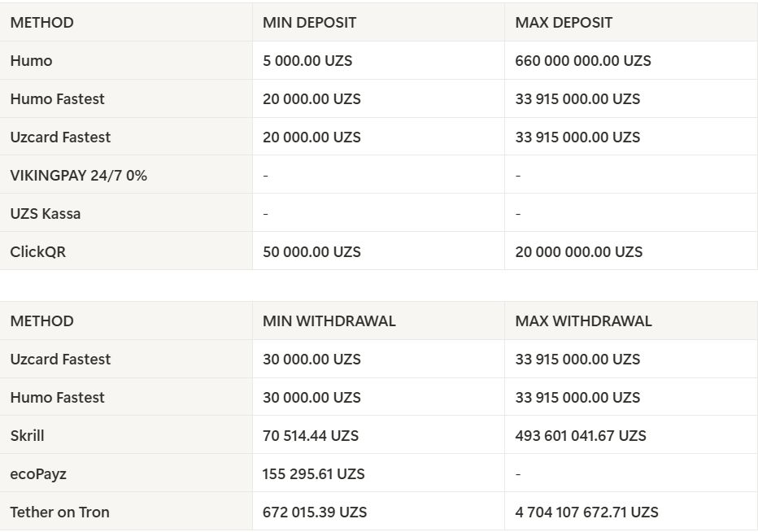Screen dimensions: 758x532
Task: Select the Skrill withdrawal method
Action: pos(27,436)
